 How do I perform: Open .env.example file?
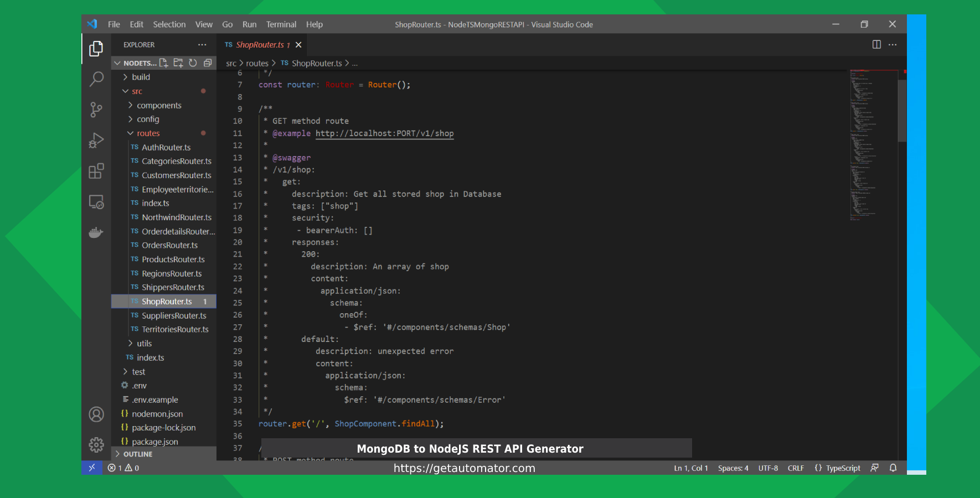click(x=155, y=400)
